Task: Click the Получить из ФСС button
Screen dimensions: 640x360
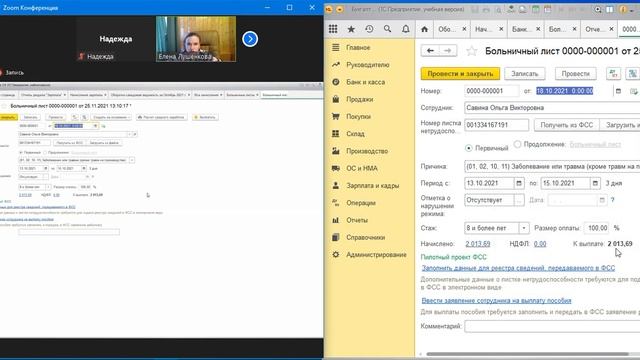Action: tap(567, 125)
